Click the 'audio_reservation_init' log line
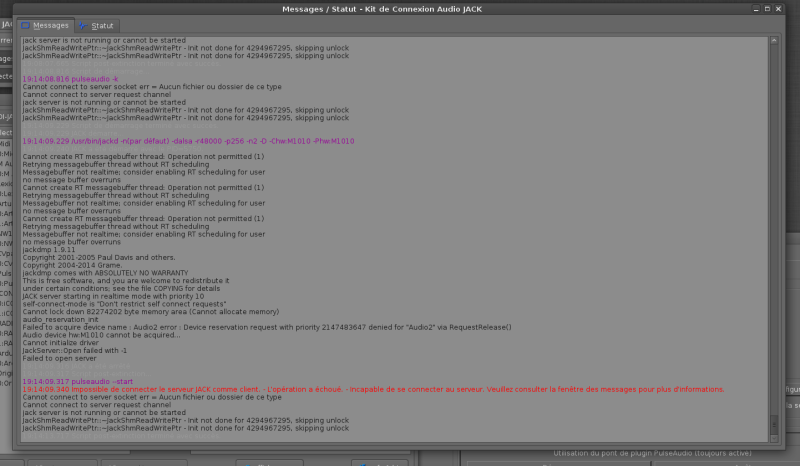Image resolution: width=800 pixels, height=466 pixels. coord(60,320)
